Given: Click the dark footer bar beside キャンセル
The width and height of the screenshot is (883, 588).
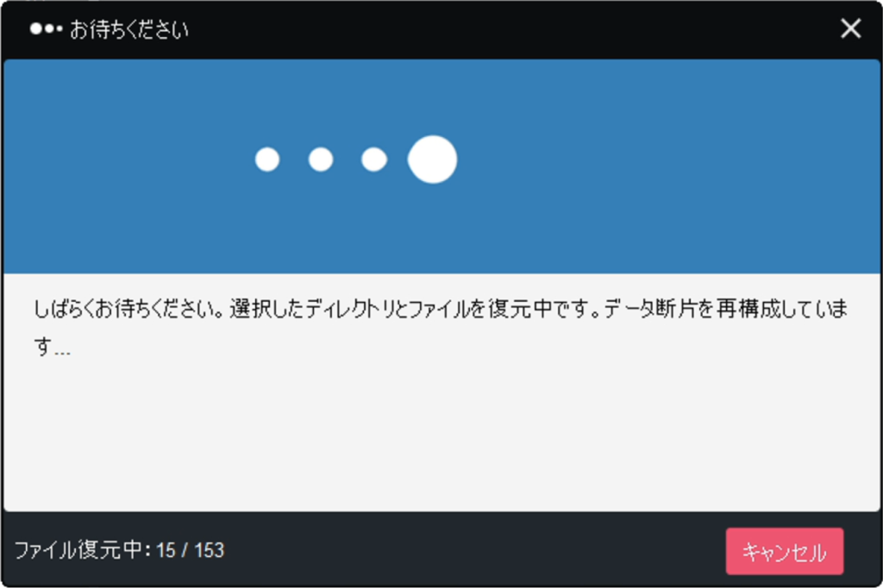Looking at the screenshot, I should pyautogui.click(x=473, y=550).
